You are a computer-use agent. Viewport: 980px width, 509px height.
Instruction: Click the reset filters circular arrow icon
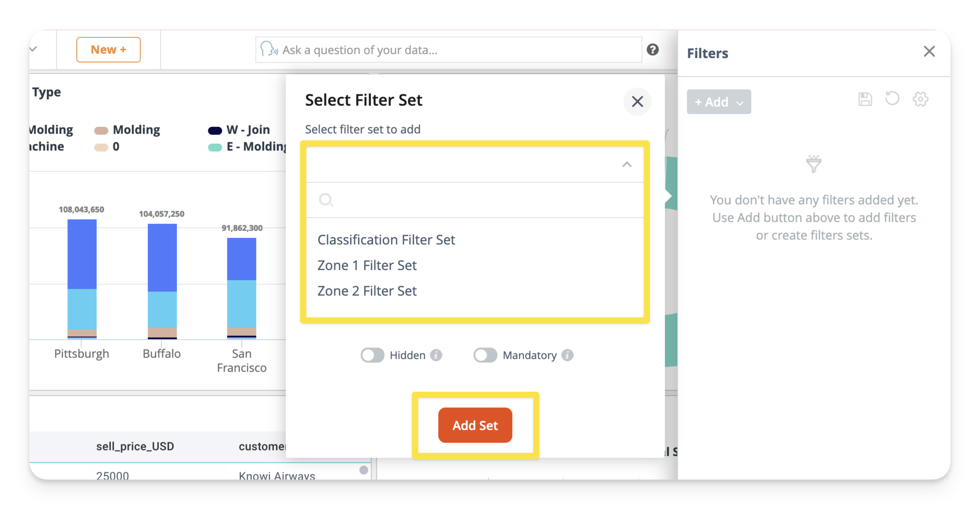[892, 98]
